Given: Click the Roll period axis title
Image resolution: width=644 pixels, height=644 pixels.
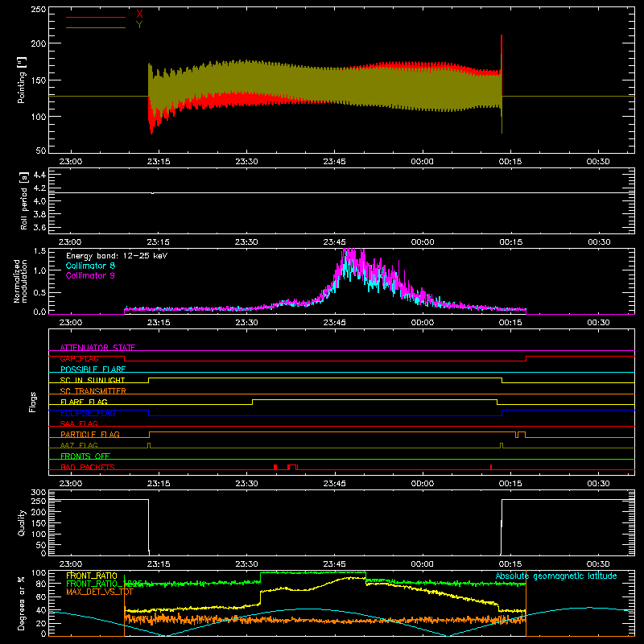Looking at the screenshot, I should [24, 200].
